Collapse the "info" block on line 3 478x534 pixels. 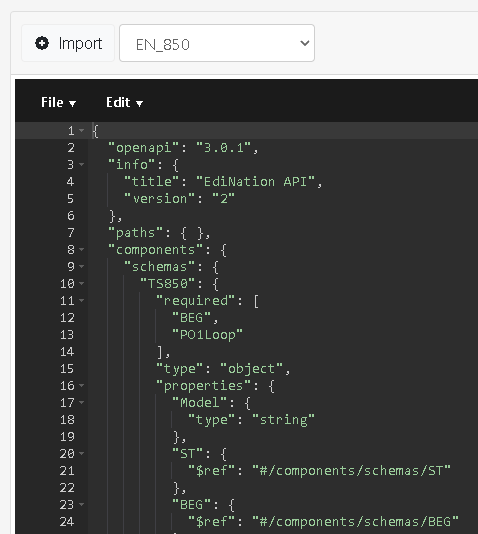[81, 164]
